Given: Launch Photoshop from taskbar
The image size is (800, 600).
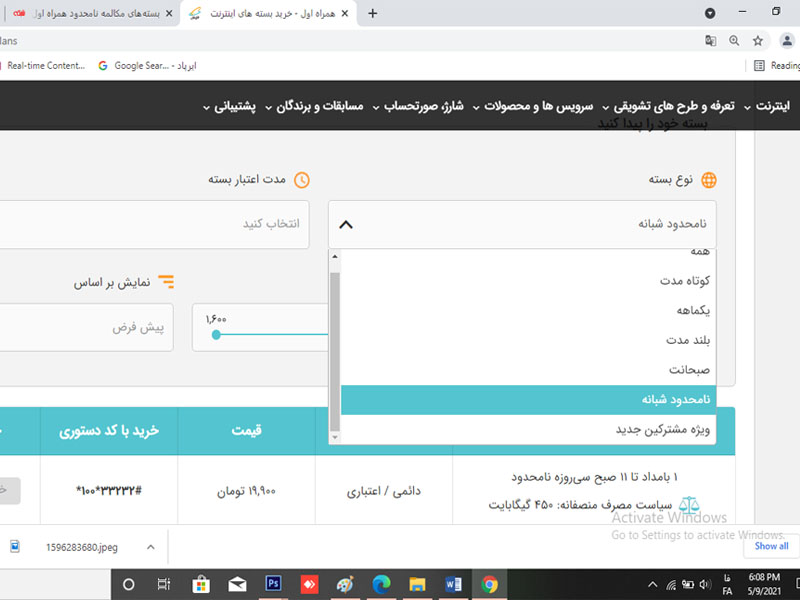Looking at the screenshot, I should pos(273,583).
